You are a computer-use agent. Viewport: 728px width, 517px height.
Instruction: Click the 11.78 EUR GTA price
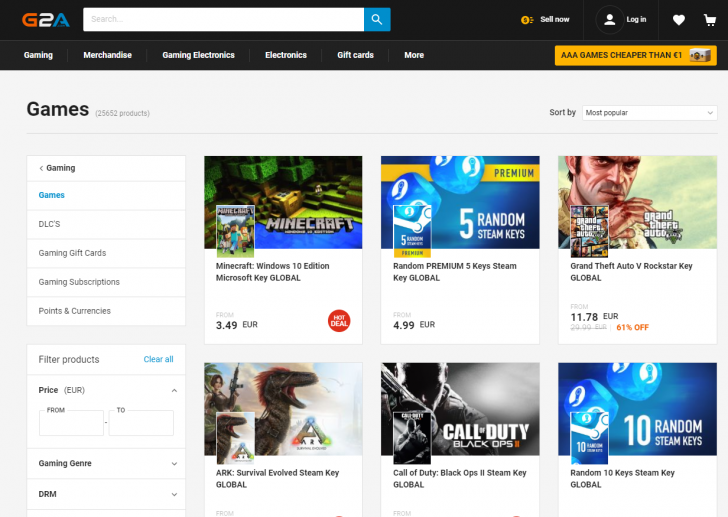tap(594, 317)
